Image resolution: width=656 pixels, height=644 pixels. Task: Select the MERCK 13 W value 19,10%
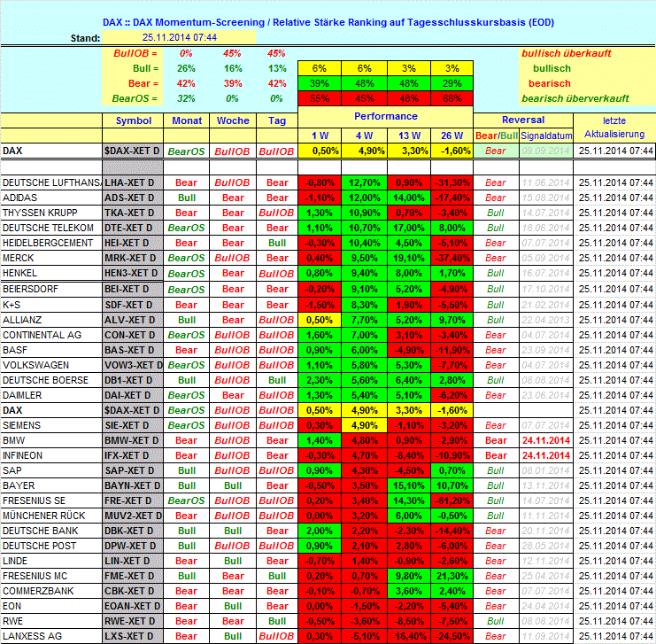(407, 258)
